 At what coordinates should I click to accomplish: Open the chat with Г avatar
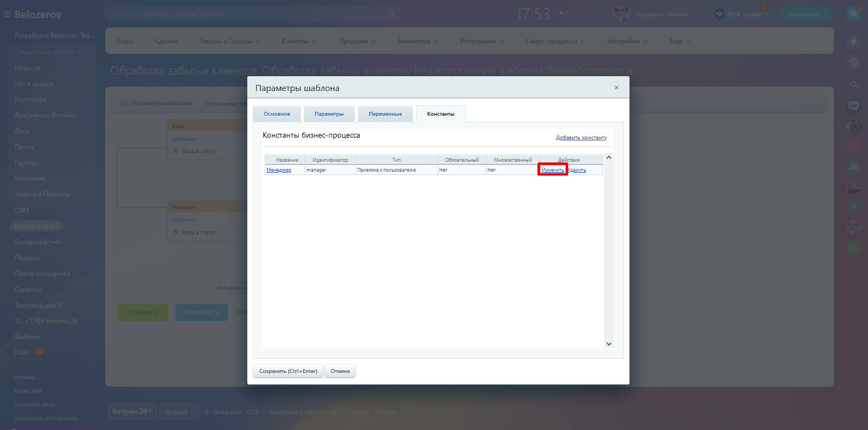854,146
